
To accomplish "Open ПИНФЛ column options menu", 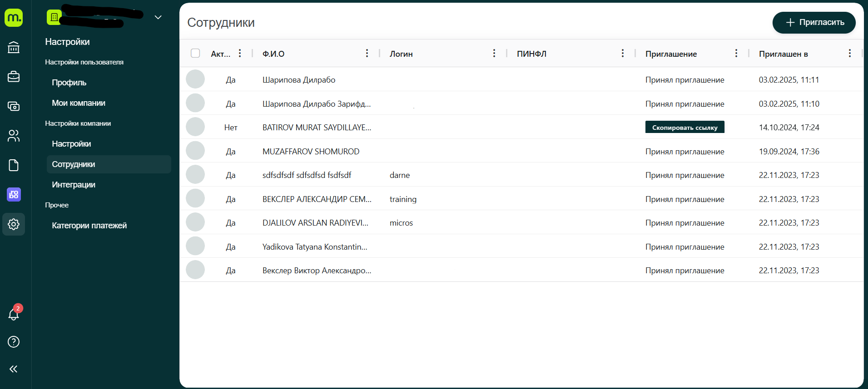I will tap(623, 54).
